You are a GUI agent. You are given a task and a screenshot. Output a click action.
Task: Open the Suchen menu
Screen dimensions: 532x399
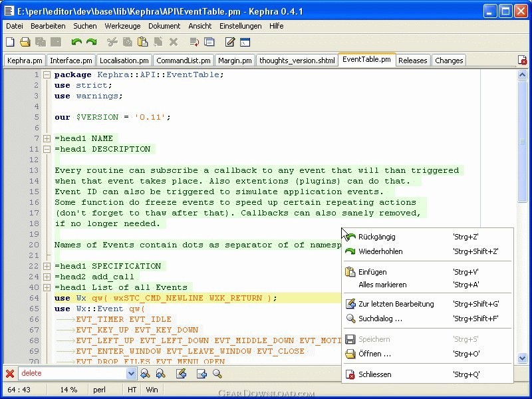click(85, 26)
